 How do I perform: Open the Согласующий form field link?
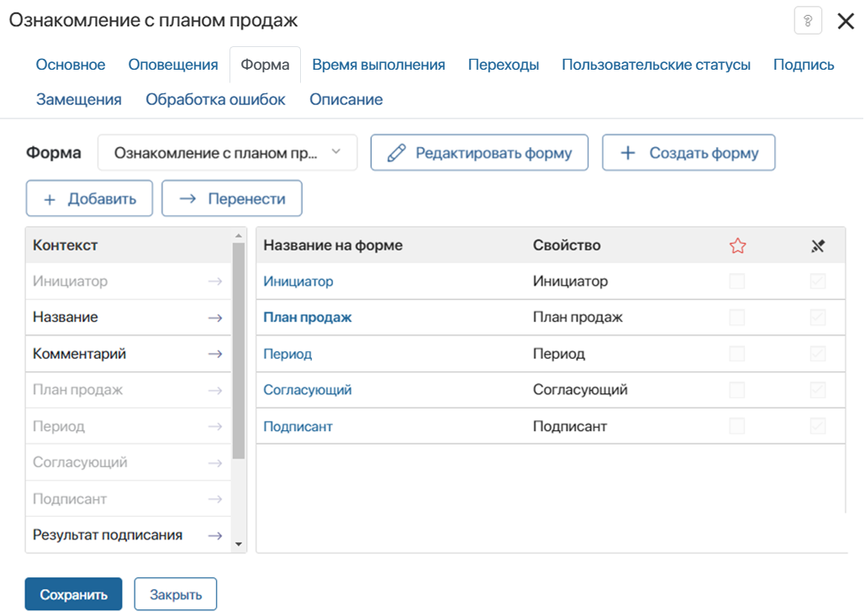tap(308, 390)
